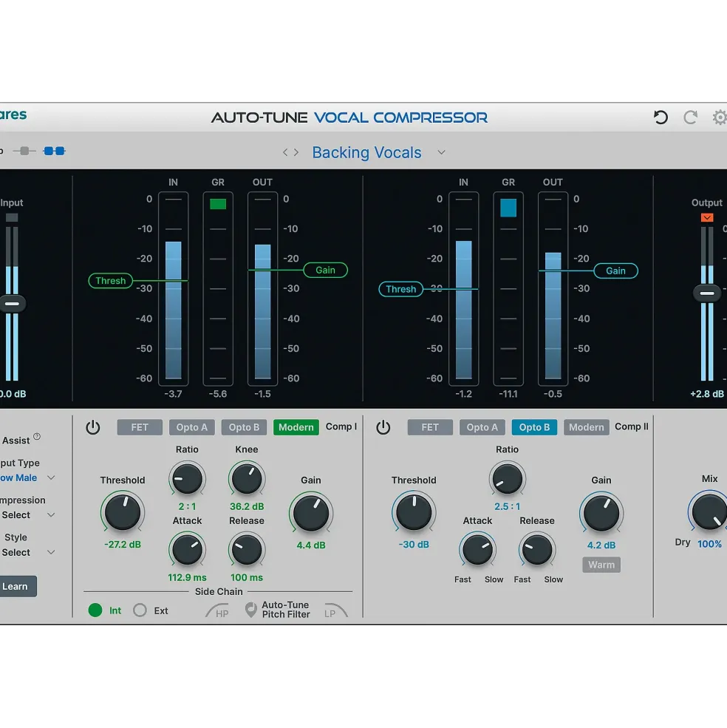Select Int side chain radio button

pyautogui.click(x=95, y=610)
